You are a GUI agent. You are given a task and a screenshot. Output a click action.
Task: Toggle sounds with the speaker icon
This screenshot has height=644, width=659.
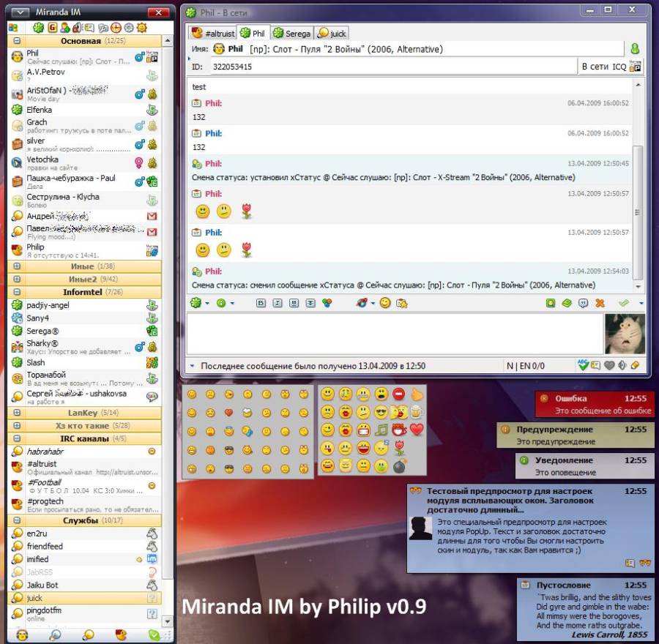point(78,28)
